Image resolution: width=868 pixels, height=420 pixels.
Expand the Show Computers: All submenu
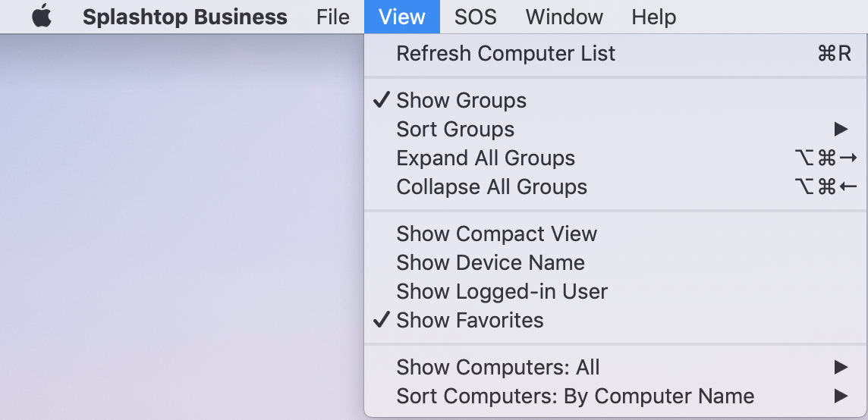[615, 367]
